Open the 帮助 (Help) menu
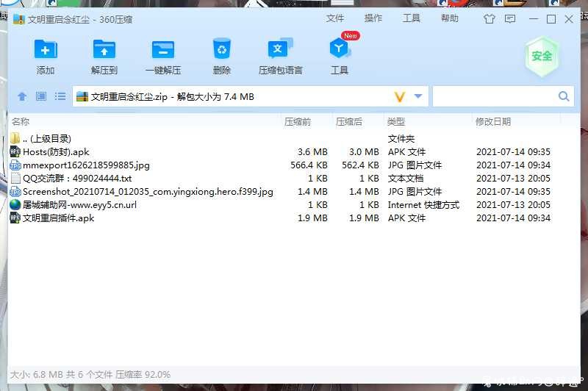The width and height of the screenshot is (588, 391). [450, 18]
